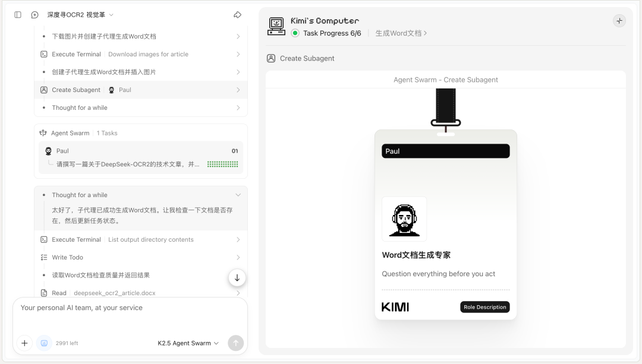Click 请撰写一篇关于DeepSeek-OCR2 task description
Image resolution: width=642 pixels, height=364 pixels.
[128, 164]
